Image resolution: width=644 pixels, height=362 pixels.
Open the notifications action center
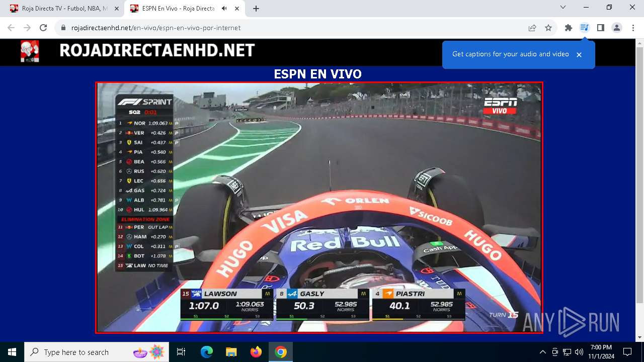627,352
